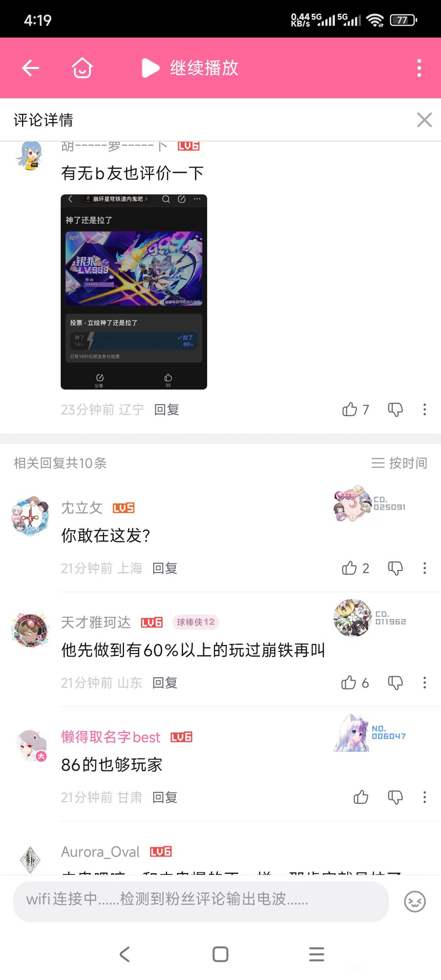Tap the back arrow in pink header
The width and height of the screenshot is (441, 980).
[x=30, y=68]
